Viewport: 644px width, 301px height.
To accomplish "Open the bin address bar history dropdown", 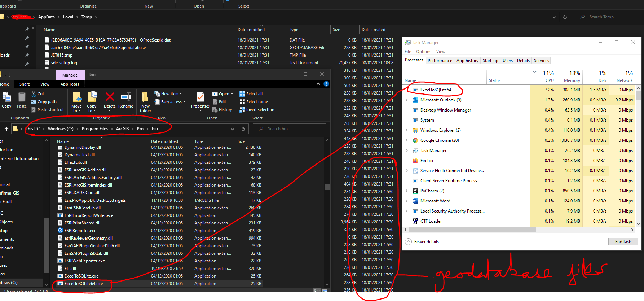I will coord(233,129).
